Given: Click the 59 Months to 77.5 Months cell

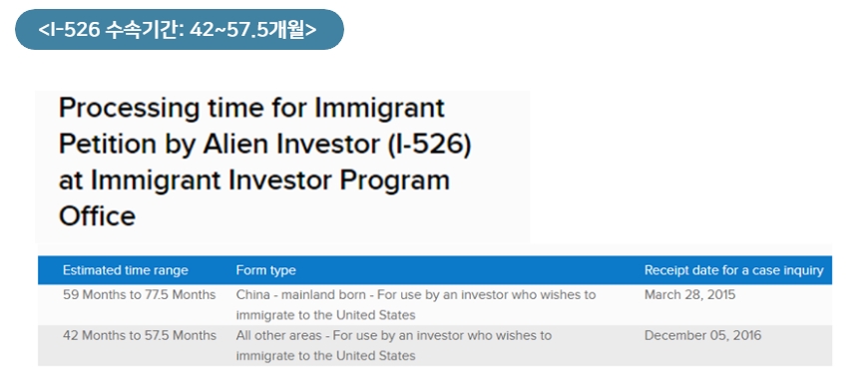Looking at the screenshot, I should [x=139, y=295].
